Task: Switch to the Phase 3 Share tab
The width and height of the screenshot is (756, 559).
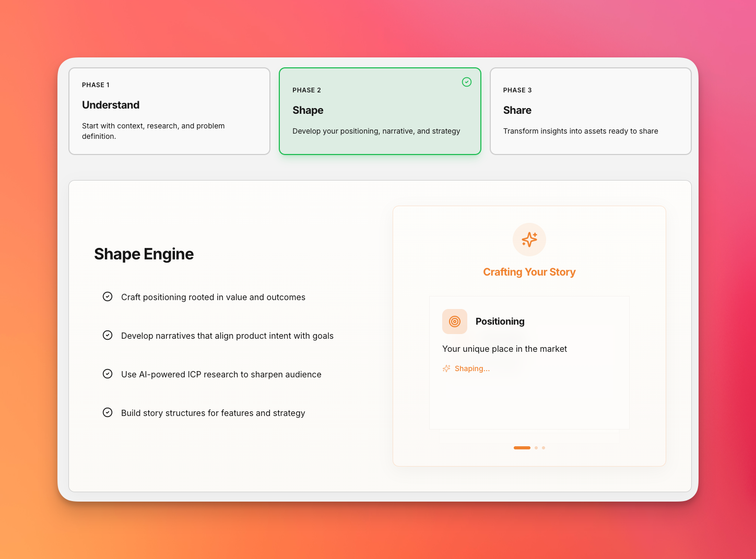Action: coord(590,111)
